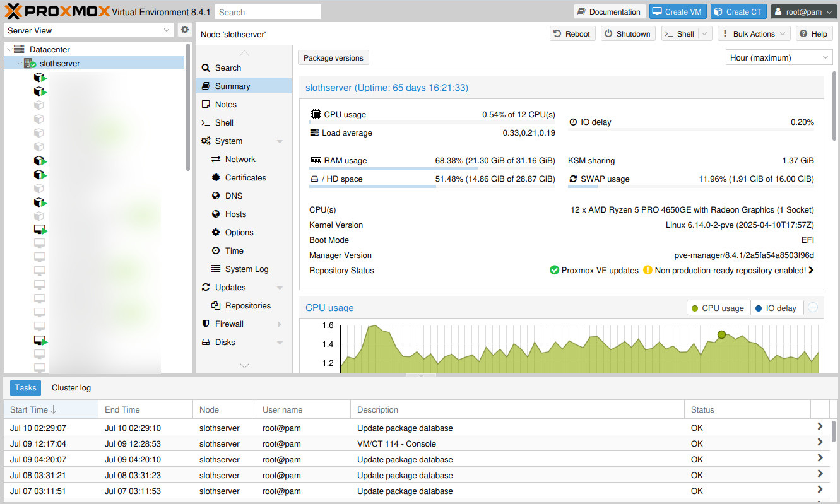The width and height of the screenshot is (840, 504).
Task: Switch to the Cluster log tab
Action: (x=71, y=388)
